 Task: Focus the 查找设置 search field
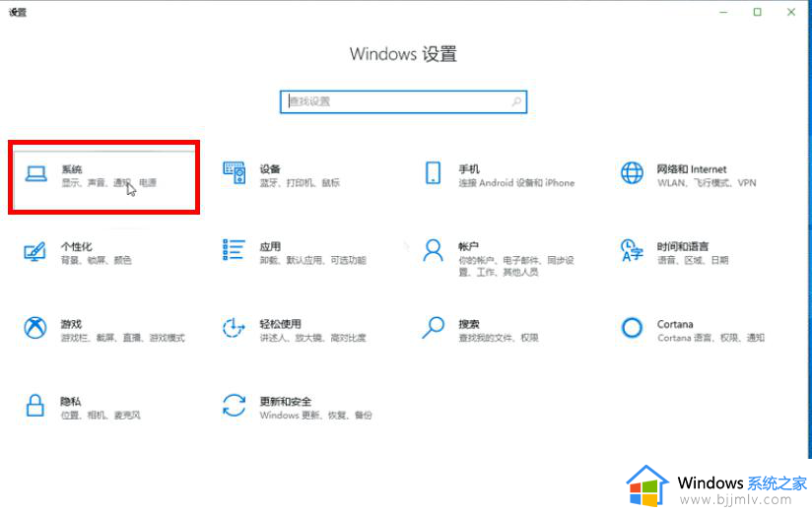click(x=403, y=102)
